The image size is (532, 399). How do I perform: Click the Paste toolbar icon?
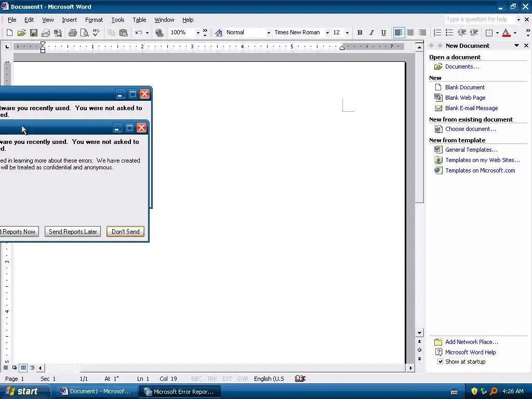(124, 33)
